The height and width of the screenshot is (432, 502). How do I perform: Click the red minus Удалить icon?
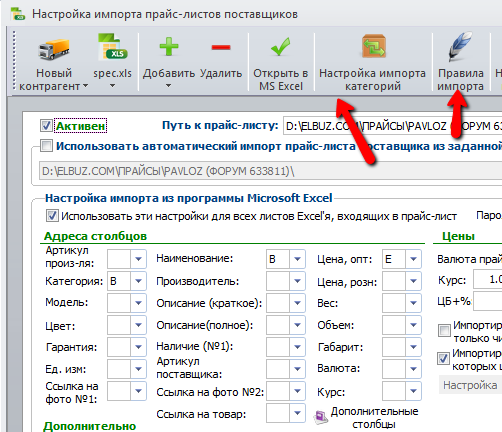221,47
